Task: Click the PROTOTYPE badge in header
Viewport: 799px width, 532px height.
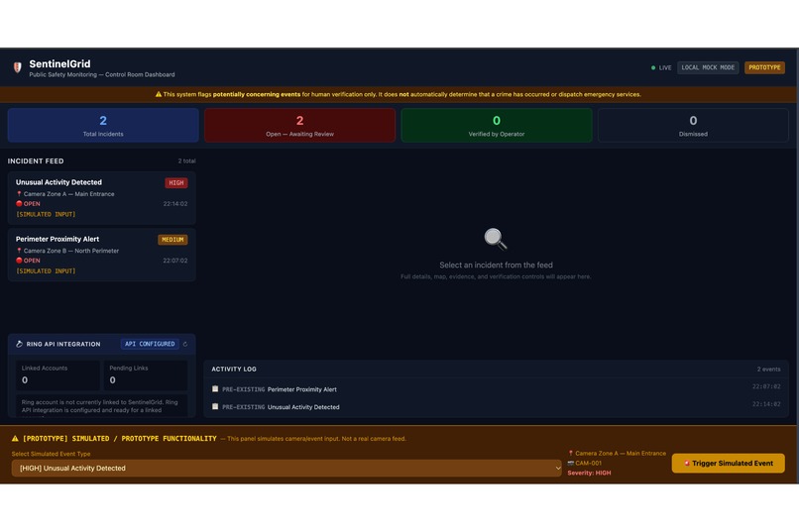Action: pyautogui.click(x=764, y=67)
